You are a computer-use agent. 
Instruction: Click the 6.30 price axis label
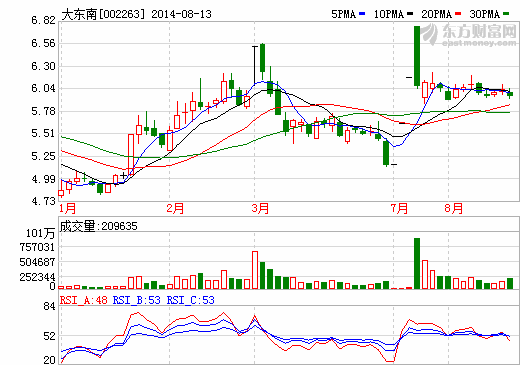coord(43,66)
